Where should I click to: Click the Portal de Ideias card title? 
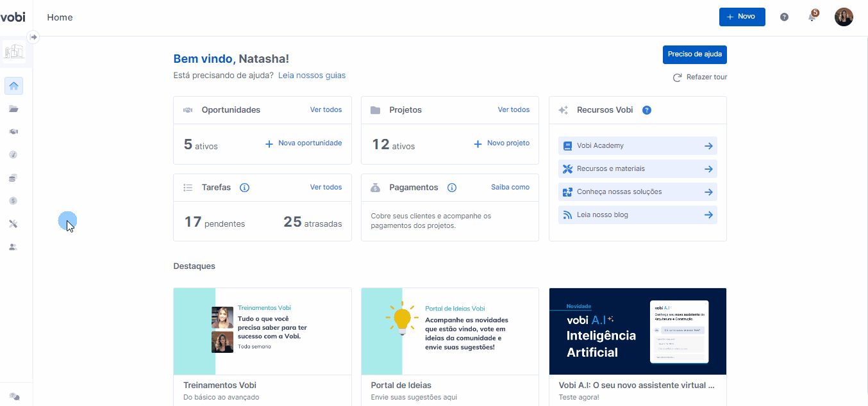coord(401,386)
